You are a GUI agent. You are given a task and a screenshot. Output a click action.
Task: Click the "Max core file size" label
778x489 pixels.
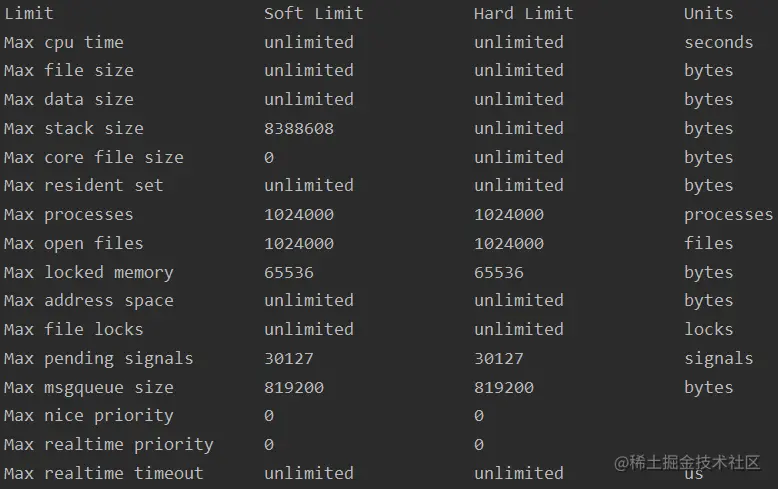[94, 157]
